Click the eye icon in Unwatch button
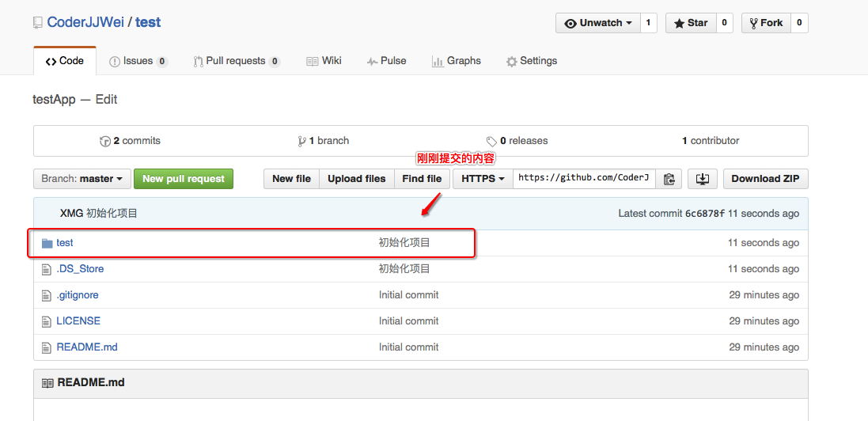The width and height of the screenshot is (868, 421). [570, 23]
